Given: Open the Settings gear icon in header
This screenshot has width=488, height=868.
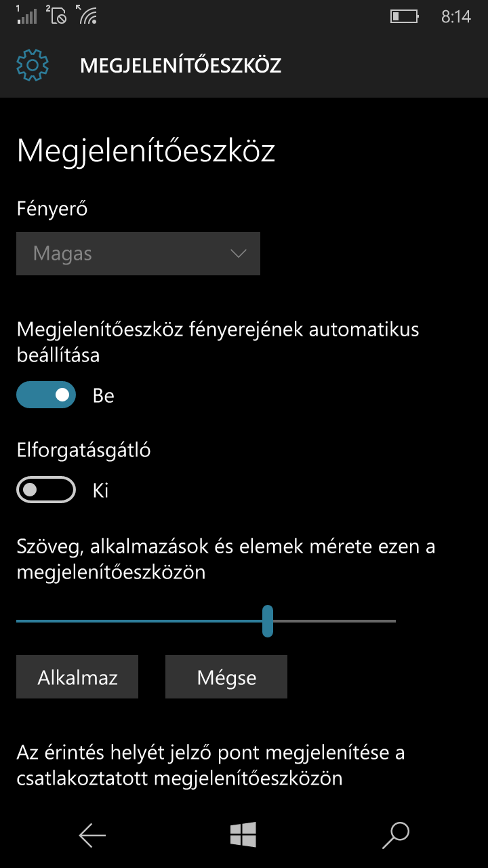Looking at the screenshot, I should [x=33, y=65].
